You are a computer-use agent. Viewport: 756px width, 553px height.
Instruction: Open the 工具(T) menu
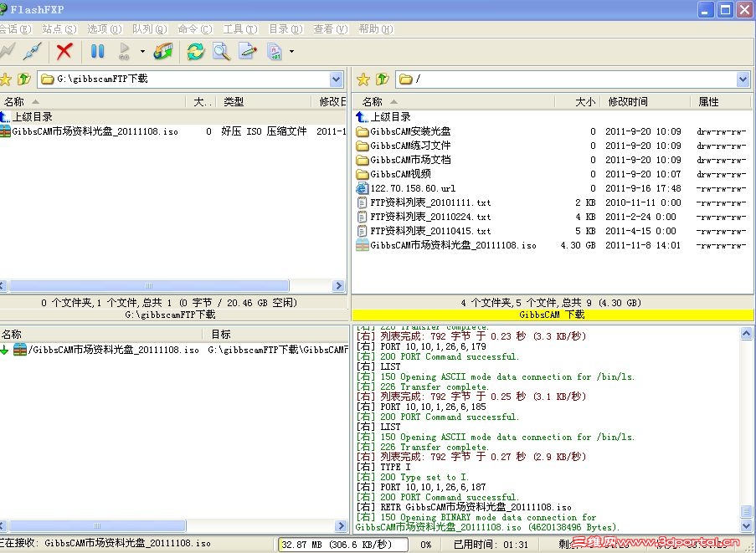240,29
